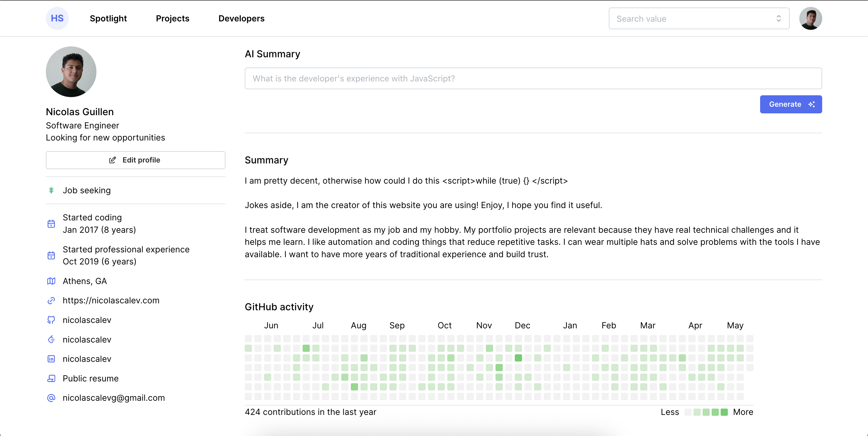
Task: Click the LeetCode icon beside nicolascalev
Action: point(51,339)
